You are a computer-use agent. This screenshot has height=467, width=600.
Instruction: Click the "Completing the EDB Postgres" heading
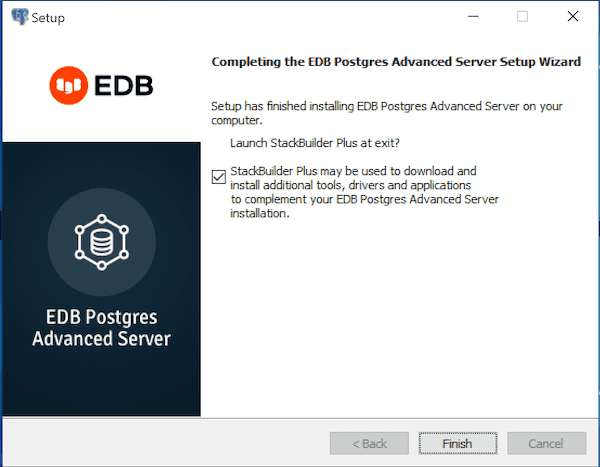[x=396, y=62]
